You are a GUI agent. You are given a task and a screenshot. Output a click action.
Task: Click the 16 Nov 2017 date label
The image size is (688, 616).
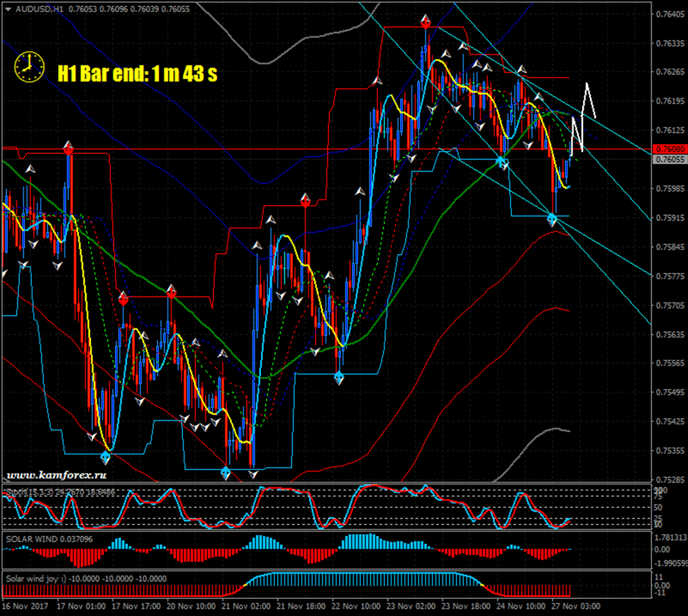point(25,606)
